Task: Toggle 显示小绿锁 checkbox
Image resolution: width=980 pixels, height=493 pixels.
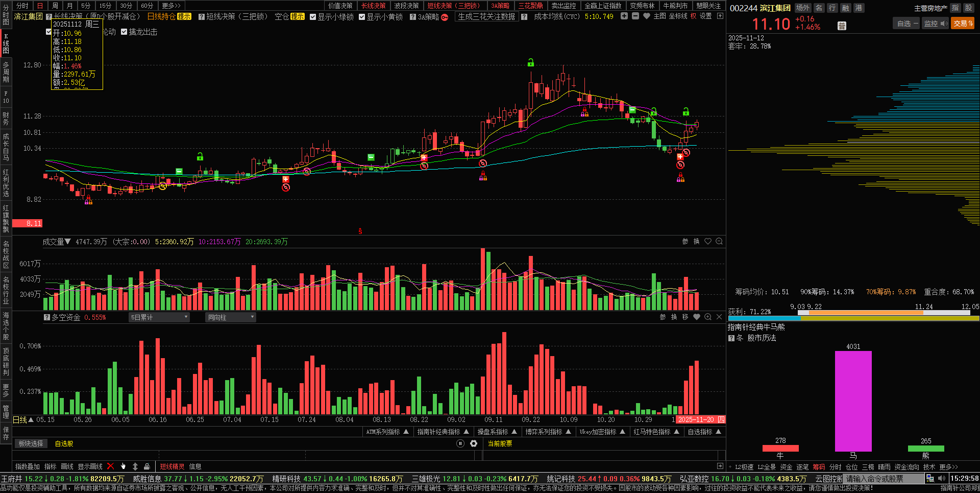Action: [x=313, y=17]
